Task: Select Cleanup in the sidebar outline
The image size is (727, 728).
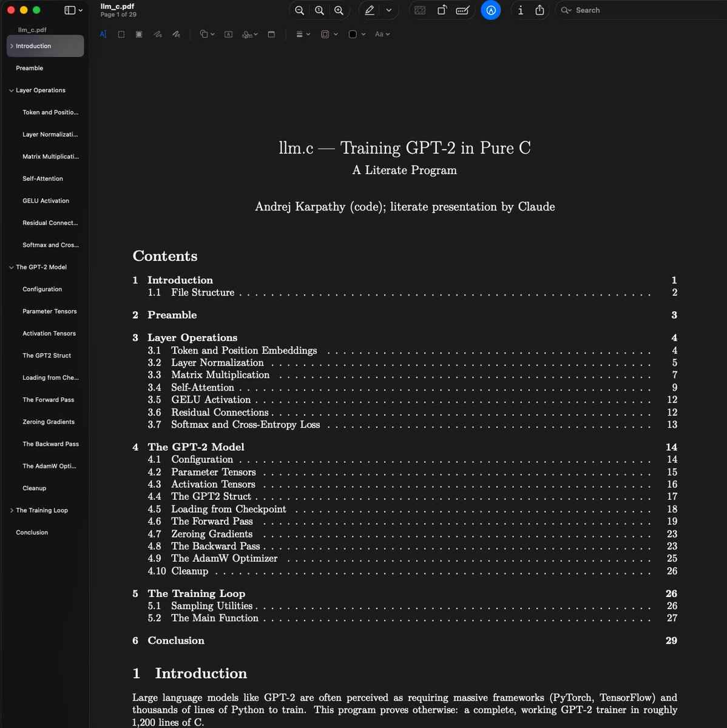Action: coord(35,488)
